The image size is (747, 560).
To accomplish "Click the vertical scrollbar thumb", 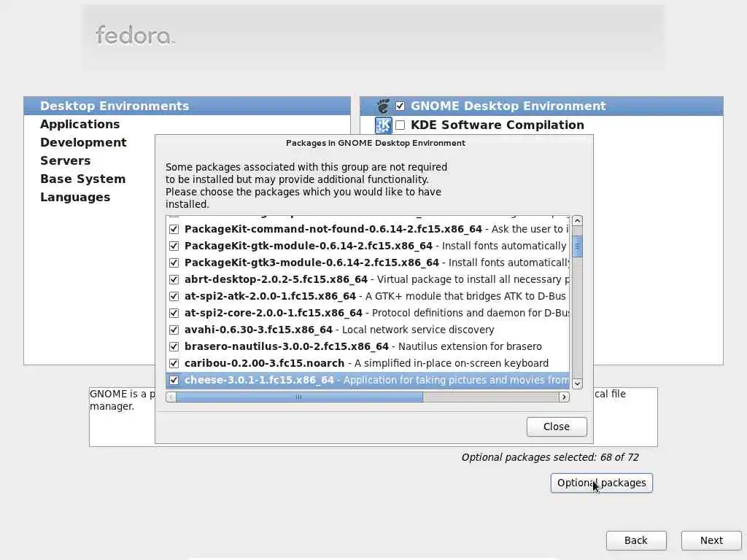I will pyautogui.click(x=578, y=246).
